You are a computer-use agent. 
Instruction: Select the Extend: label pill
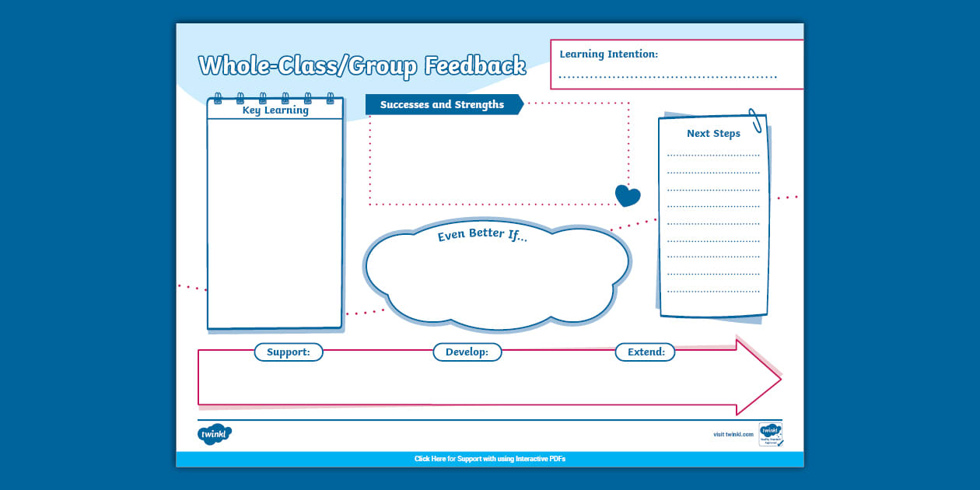646,352
